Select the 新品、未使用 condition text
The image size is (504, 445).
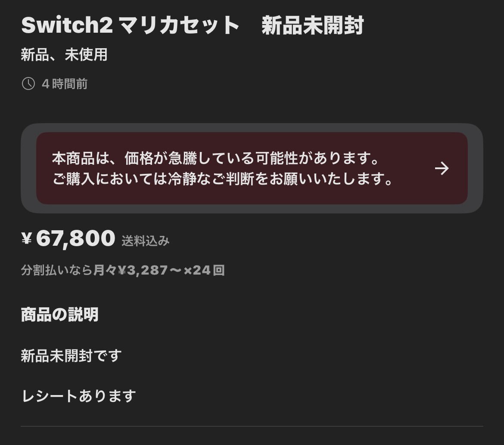tap(64, 55)
